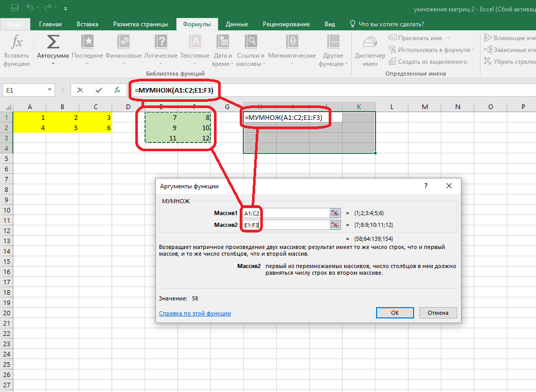Click the Save icon in quick access toolbar
This screenshot has width=536, height=392.
click(15, 8)
